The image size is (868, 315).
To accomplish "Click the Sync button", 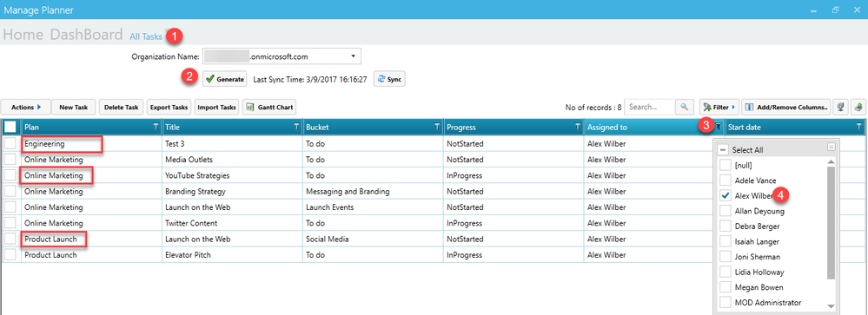I will click(x=389, y=80).
